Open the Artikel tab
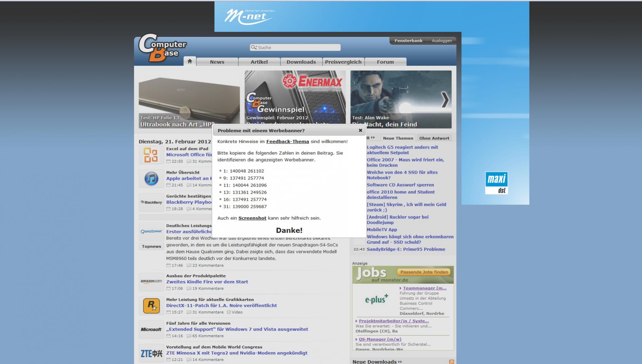The width and height of the screenshot is (642, 364). (259, 62)
